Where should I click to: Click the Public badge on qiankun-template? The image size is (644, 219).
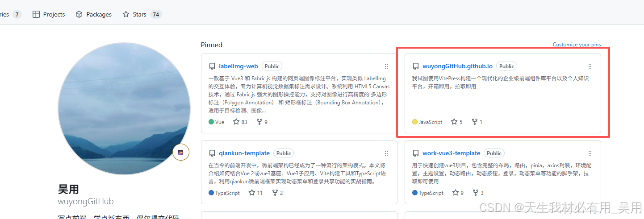point(284,153)
